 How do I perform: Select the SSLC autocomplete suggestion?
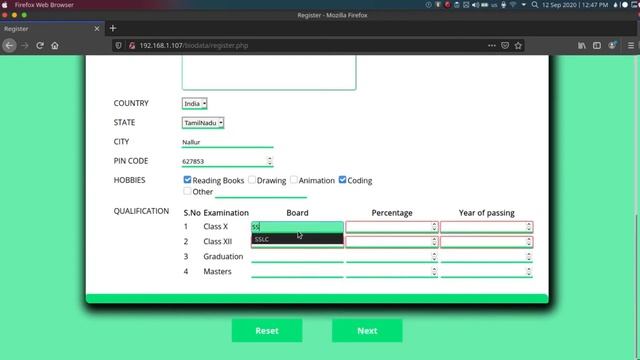tap(297, 239)
